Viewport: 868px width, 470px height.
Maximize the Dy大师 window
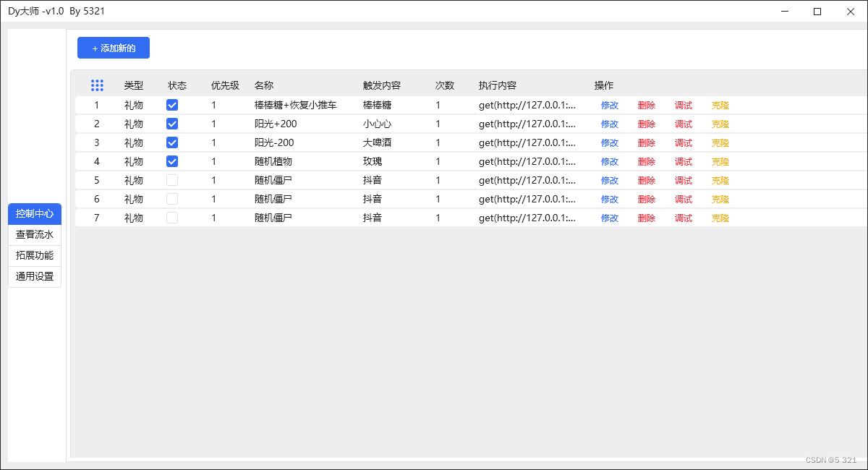point(817,11)
